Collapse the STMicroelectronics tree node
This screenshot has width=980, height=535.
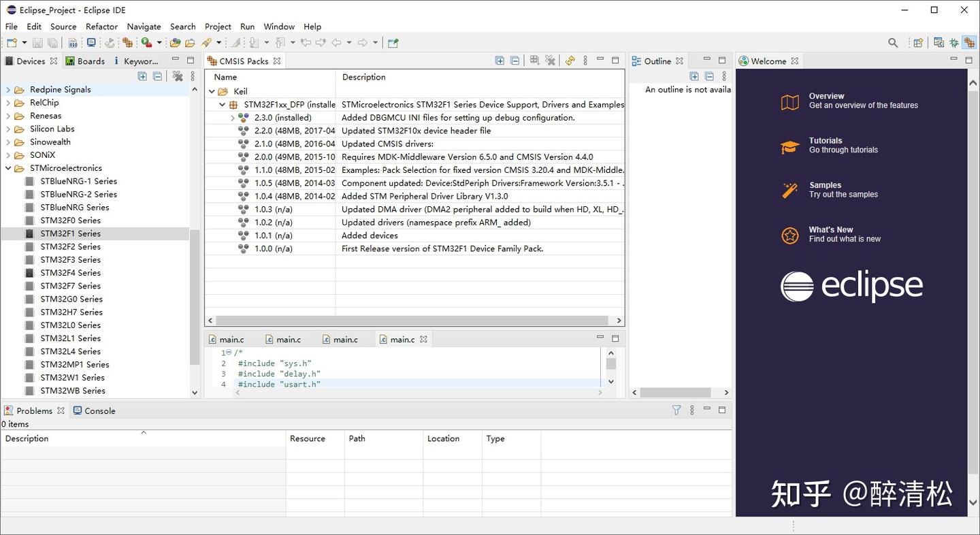pos(7,167)
